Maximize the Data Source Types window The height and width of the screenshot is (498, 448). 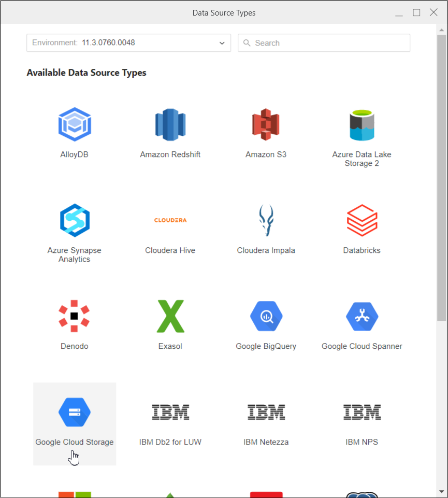(x=416, y=12)
